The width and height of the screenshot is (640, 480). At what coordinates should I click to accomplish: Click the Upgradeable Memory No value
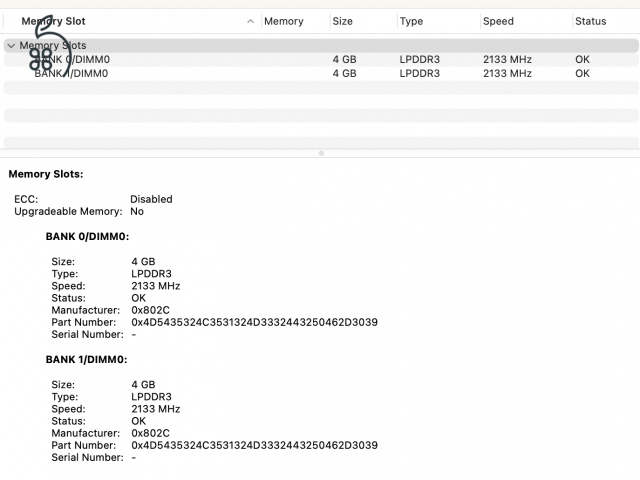(137, 211)
